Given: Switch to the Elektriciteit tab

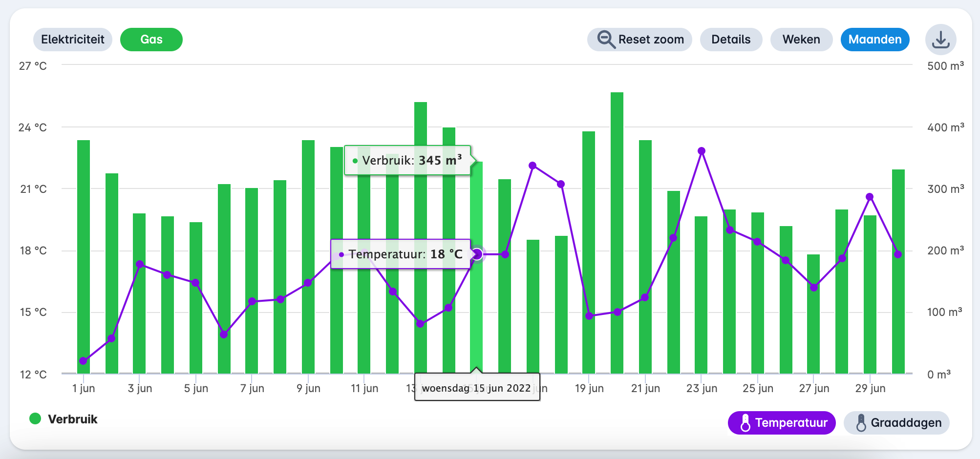Looking at the screenshot, I should pos(73,40).
